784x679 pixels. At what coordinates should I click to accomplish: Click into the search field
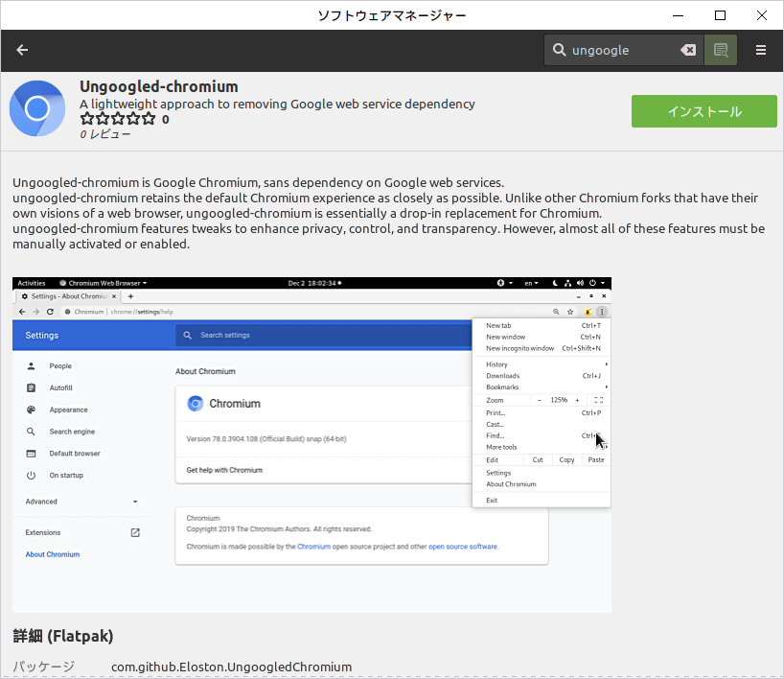pos(624,50)
